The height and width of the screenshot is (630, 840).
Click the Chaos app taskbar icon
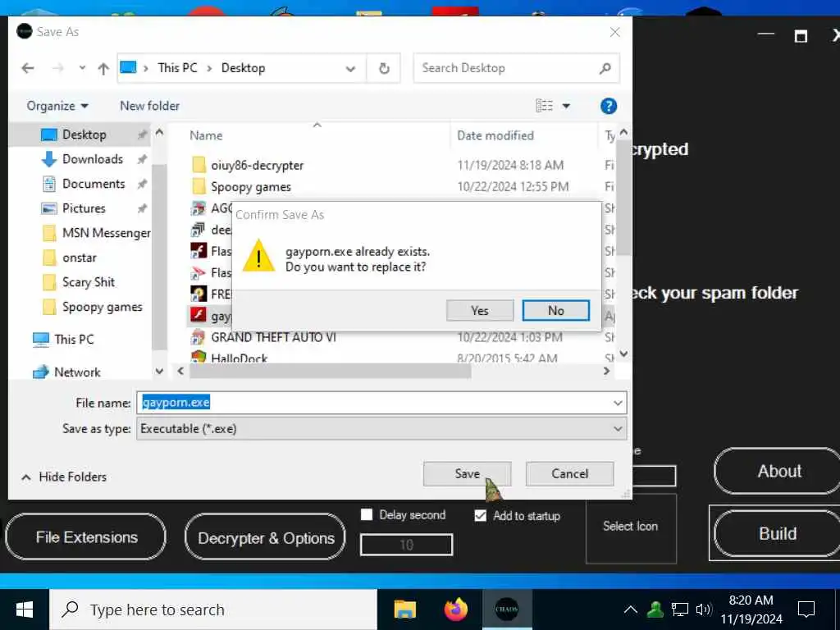pos(507,609)
